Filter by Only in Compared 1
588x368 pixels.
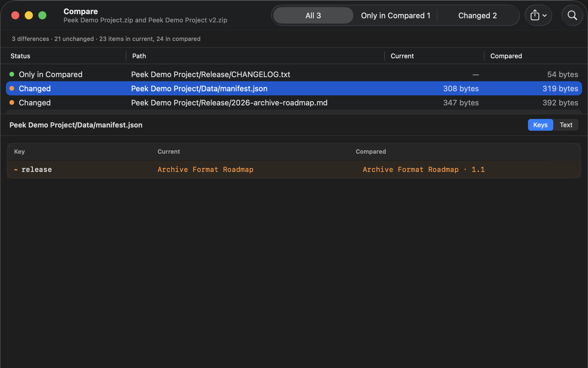click(396, 15)
